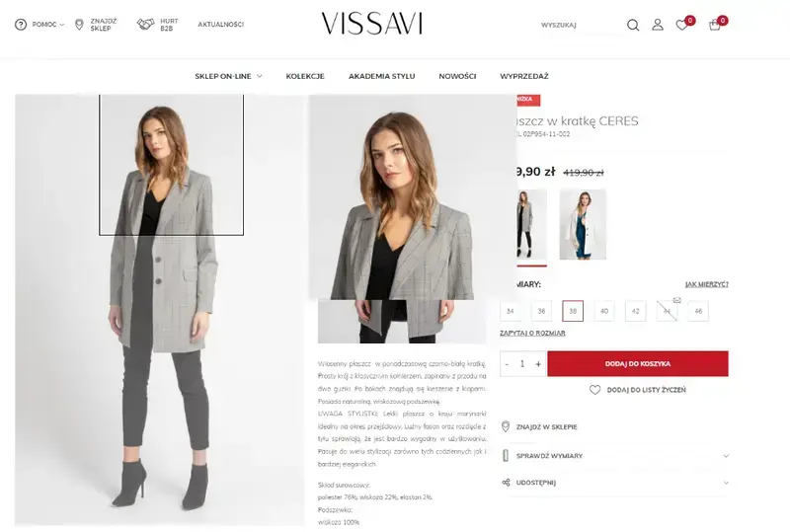Click the heart next to Dodaj do listy życzeń
This screenshot has height=532, width=790.
tap(595, 390)
